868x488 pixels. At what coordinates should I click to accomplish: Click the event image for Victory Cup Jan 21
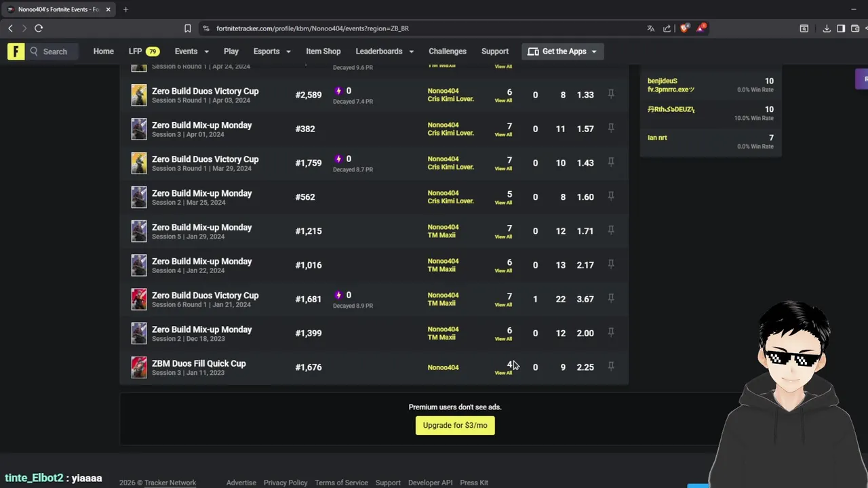139,299
